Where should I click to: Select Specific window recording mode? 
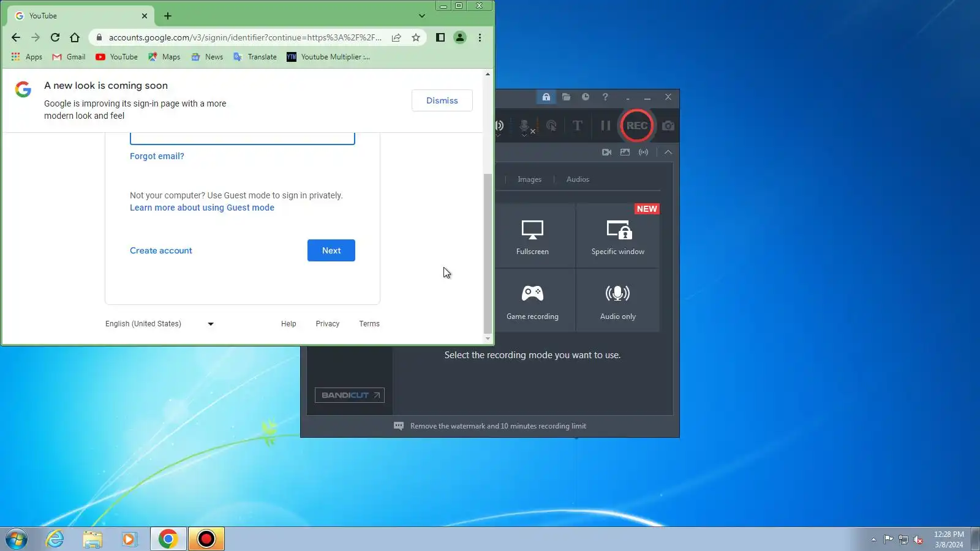[617, 236]
